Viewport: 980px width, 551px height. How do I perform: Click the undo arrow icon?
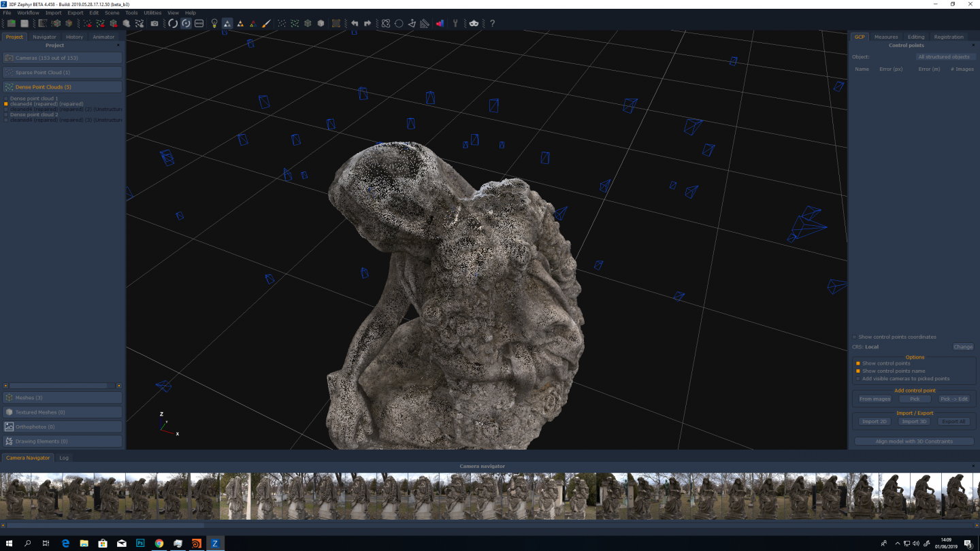point(355,23)
